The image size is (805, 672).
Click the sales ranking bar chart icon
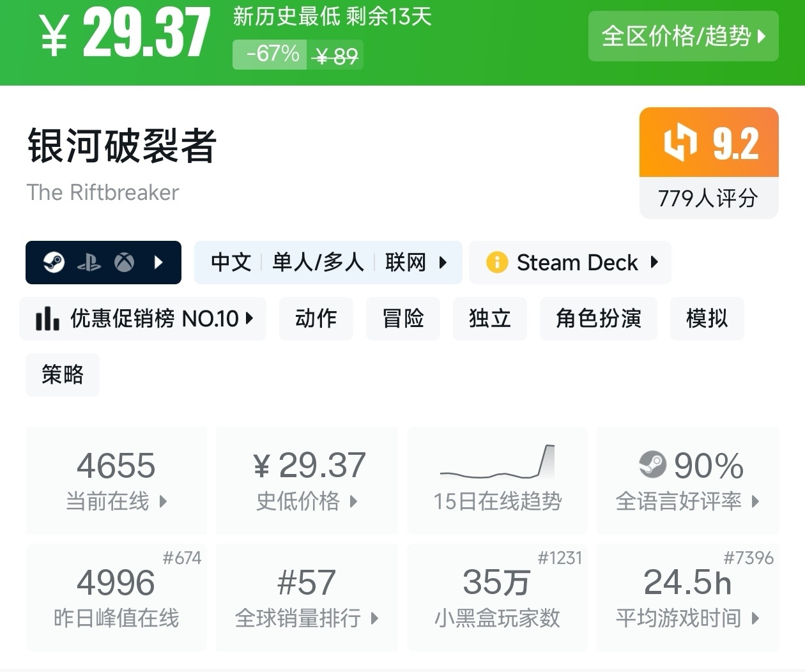[x=47, y=318]
